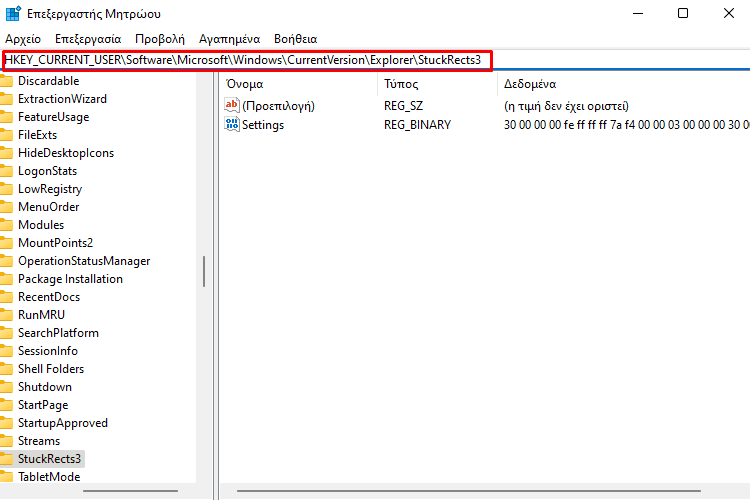Select the Discardable key
Screen dimensions: 750x500
pos(48,81)
